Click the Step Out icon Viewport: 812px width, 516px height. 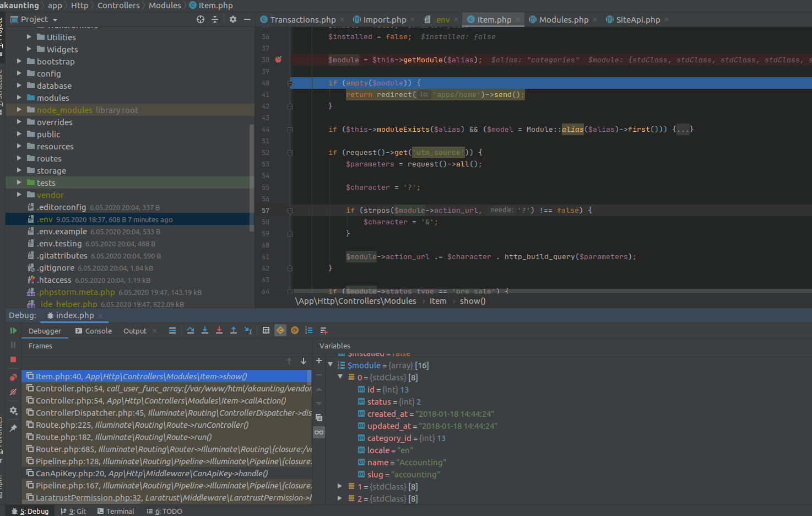point(233,330)
